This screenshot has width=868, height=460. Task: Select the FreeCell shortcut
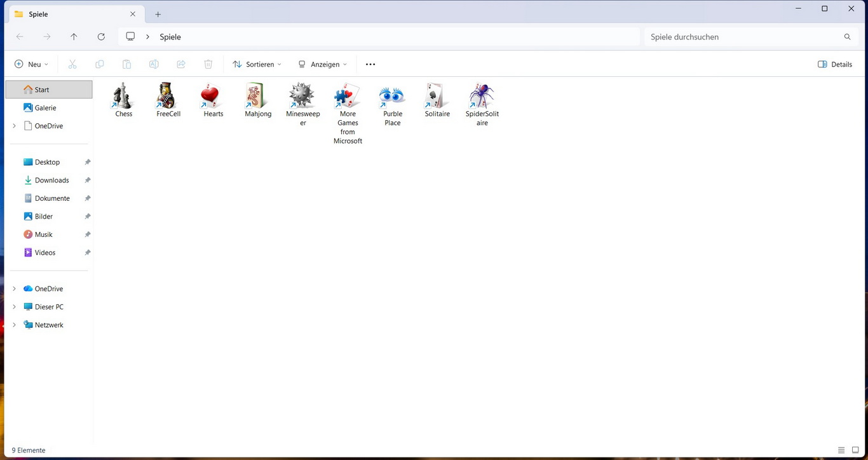point(168,97)
